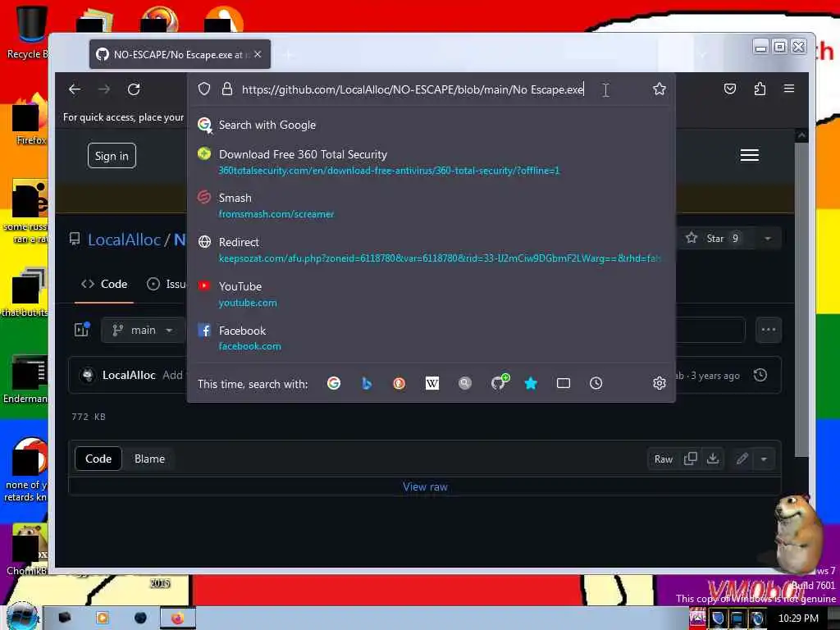840x630 pixels.
Task: Open the tracking protection shield icon
Action: tap(204, 89)
